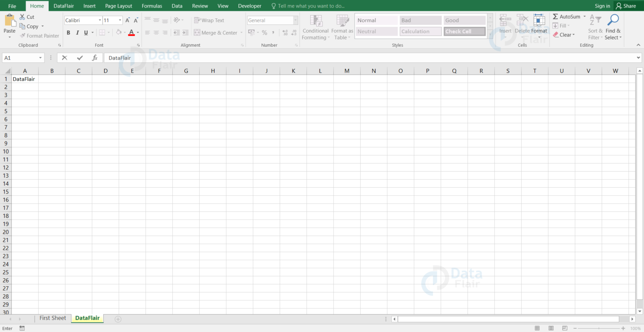Apply Percent Style
Image resolution: width=644 pixels, height=332 pixels.
point(264,32)
